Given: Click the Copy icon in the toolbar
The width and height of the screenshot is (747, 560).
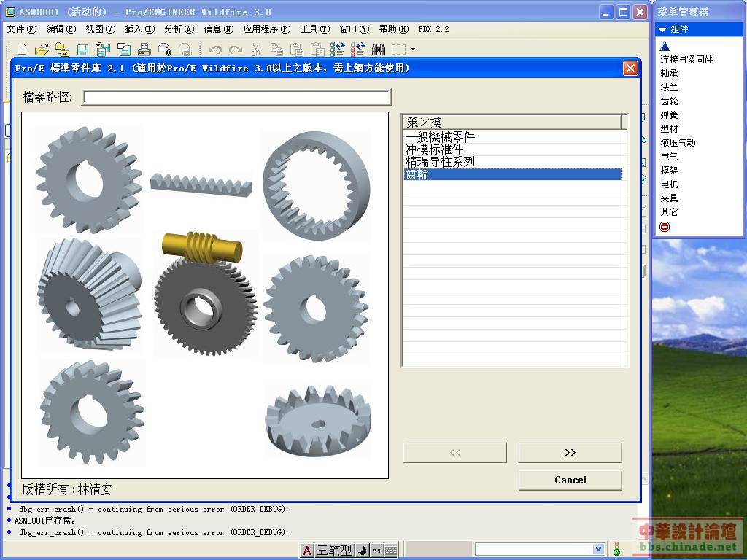Looking at the screenshot, I should tap(276, 49).
